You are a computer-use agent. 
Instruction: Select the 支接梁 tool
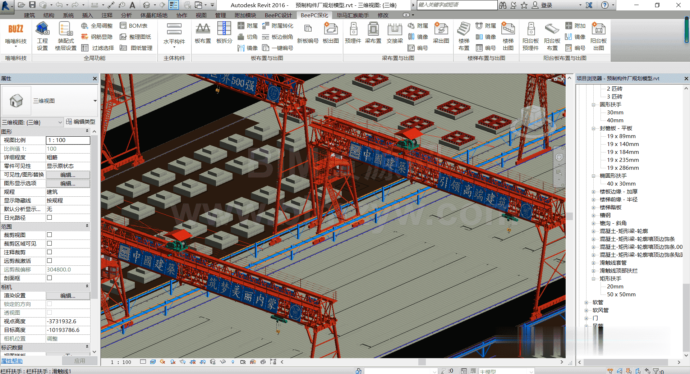395,33
